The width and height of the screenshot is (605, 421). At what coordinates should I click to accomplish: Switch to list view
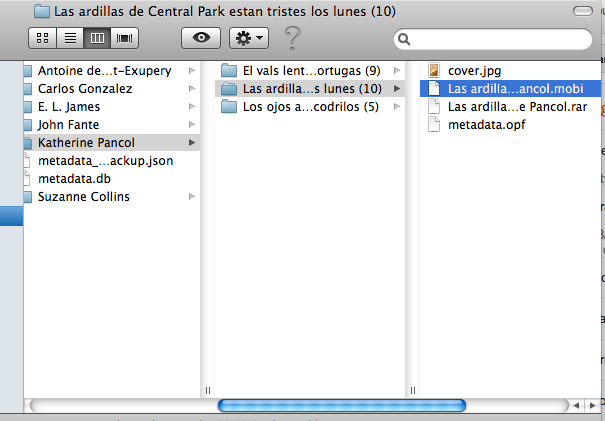coord(70,38)
